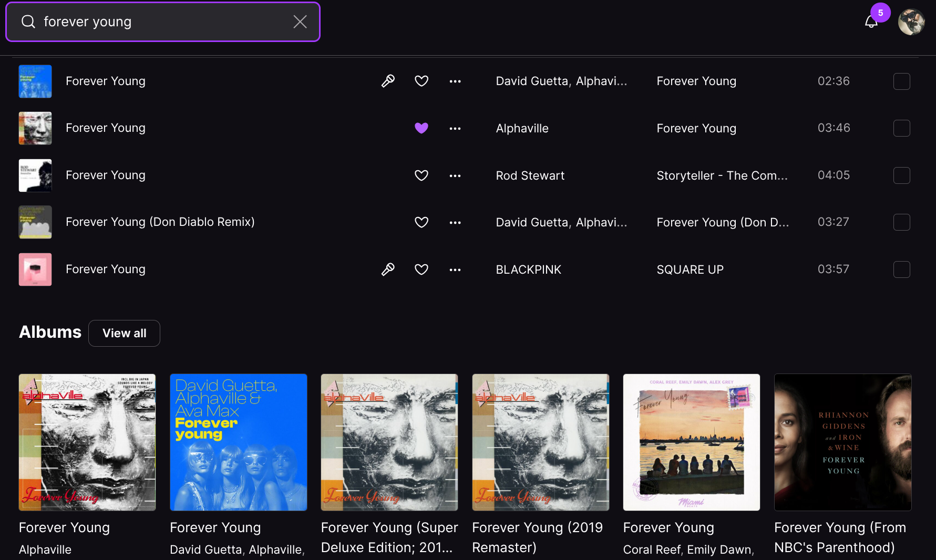Play the pink BLACKPINK track cover
936x560 pixels.
35,269
